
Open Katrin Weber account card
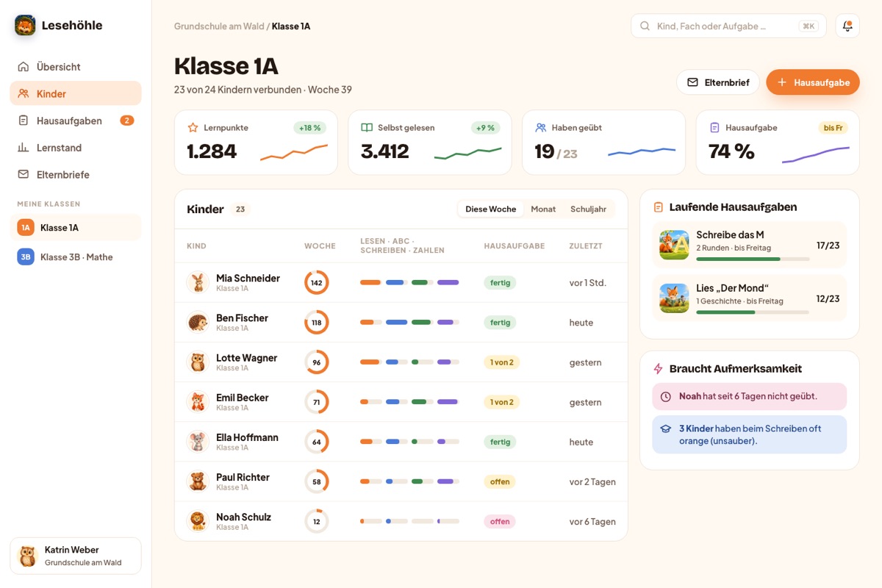[76, 556]
